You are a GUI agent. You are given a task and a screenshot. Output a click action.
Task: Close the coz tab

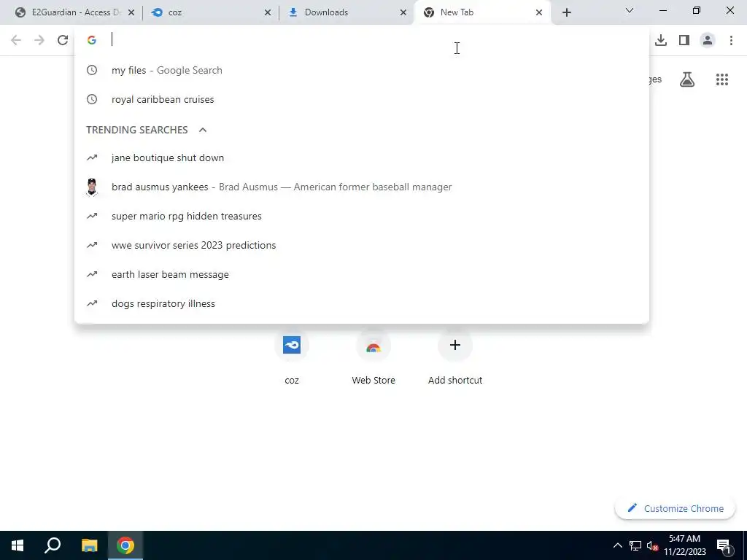[268, 13]
